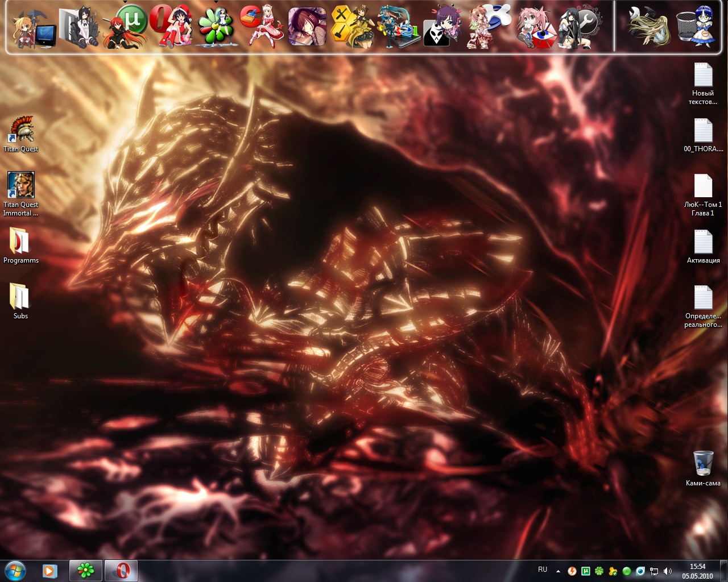Open Daemon Tools lightning tray icon
Image resolution: width=728 pixels, height=582 pixels.
click(x=572, y=571)
